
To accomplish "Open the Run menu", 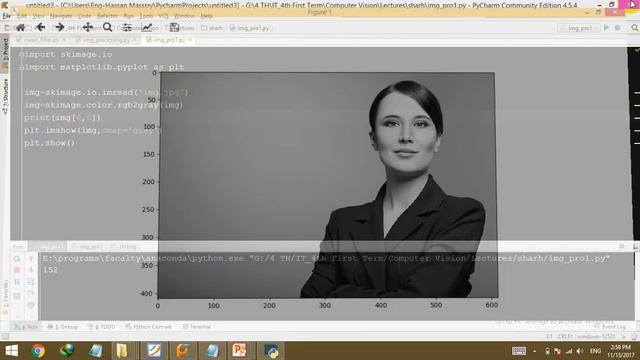I will click(x=129, y=16).
